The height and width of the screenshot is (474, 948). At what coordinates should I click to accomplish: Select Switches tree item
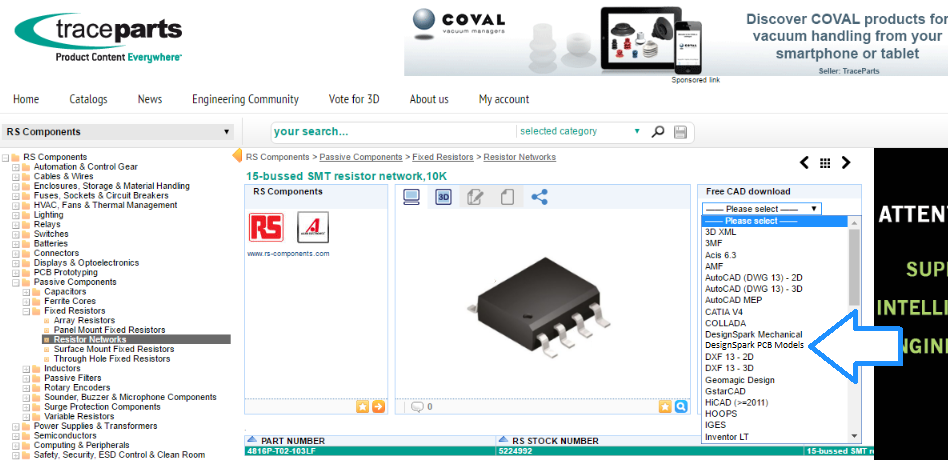(51, 234)
